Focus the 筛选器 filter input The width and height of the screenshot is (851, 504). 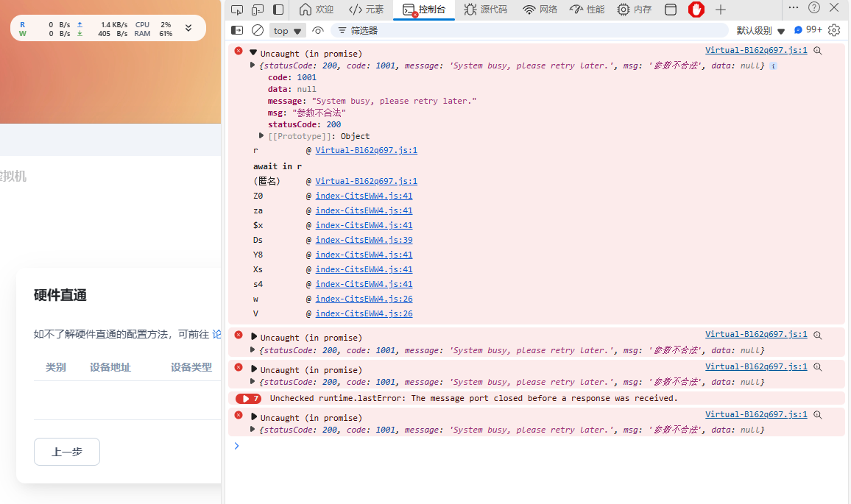pyautogui.click(x=529, y=30)
